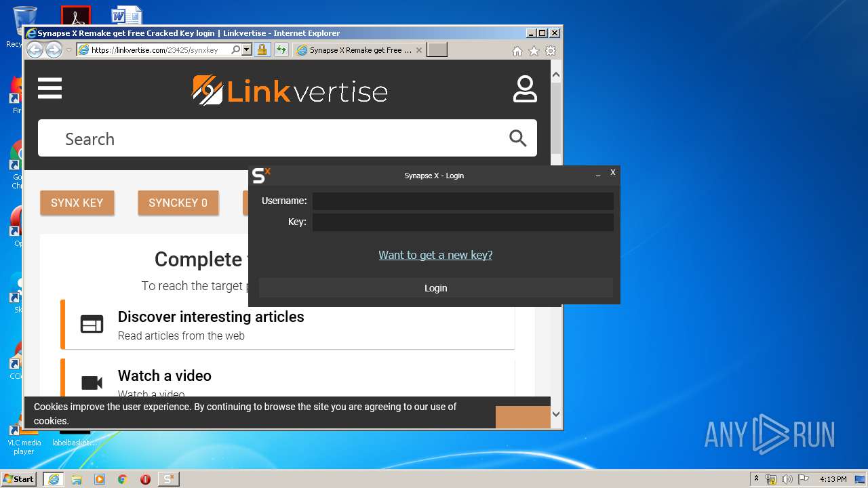
Task: Click the Synapse X Login button
Action: click(x=435, y=288)
